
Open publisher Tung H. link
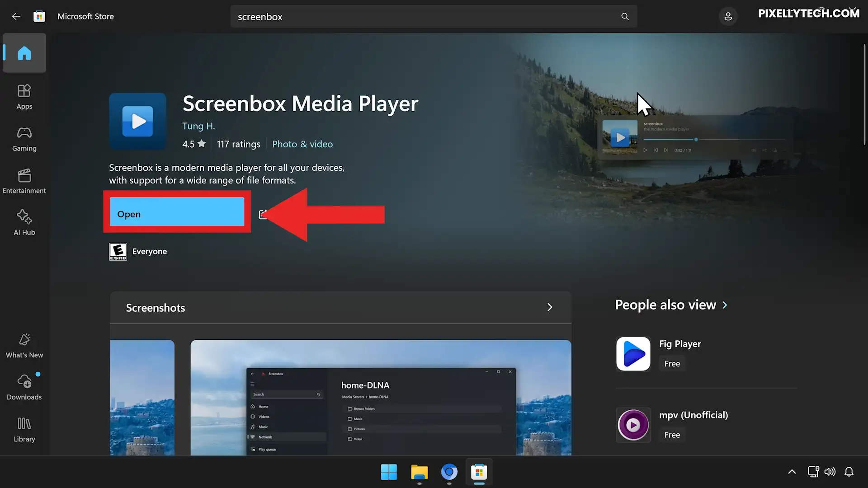pyautogui.click(x=198, y=126)
